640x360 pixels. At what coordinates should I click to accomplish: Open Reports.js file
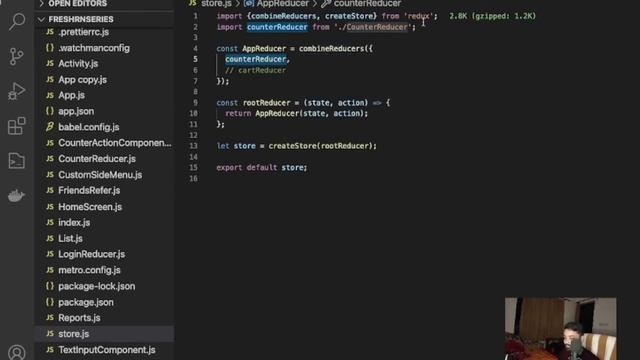tap(104, 318)
